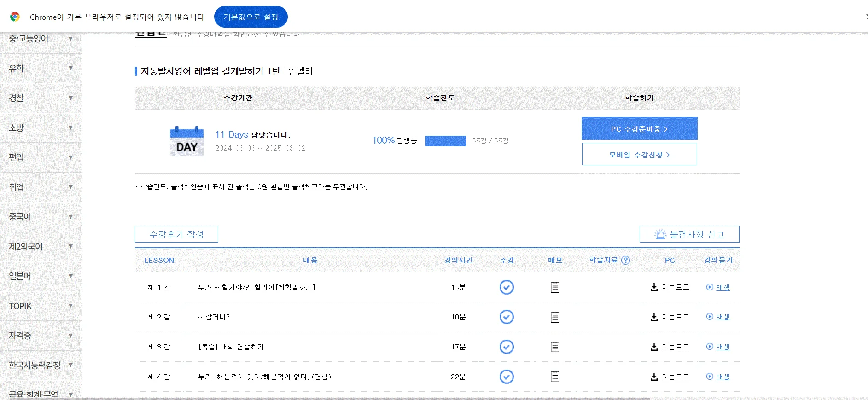Click the download icon in lesson 2 row
The height and width of the screenshot is (400, 868).
coord(654,317)
